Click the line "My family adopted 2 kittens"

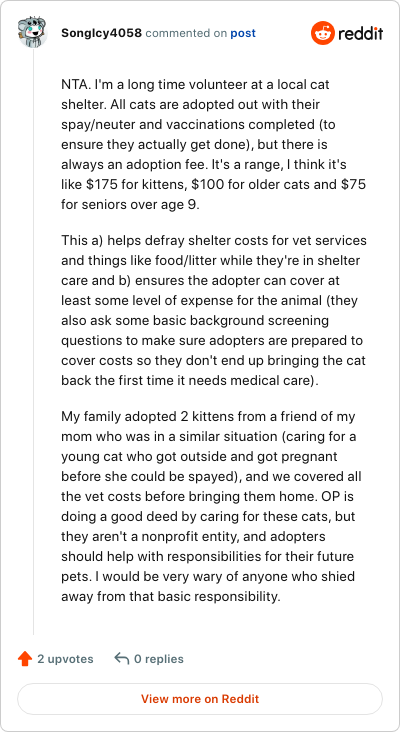(x=208, y=416)
